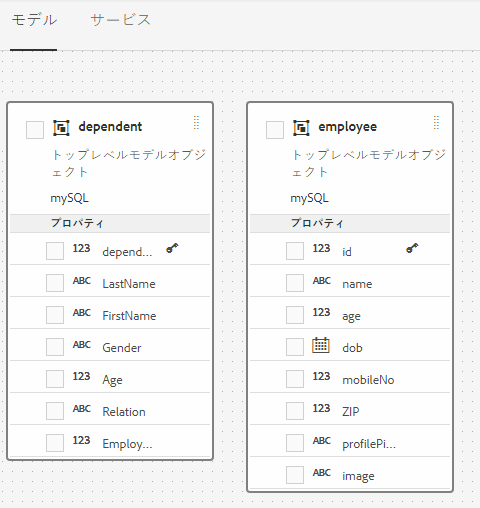This screenshot has width=480, height=508.
Task: Click the dependent model title
Action: click(x=110, y=127)
